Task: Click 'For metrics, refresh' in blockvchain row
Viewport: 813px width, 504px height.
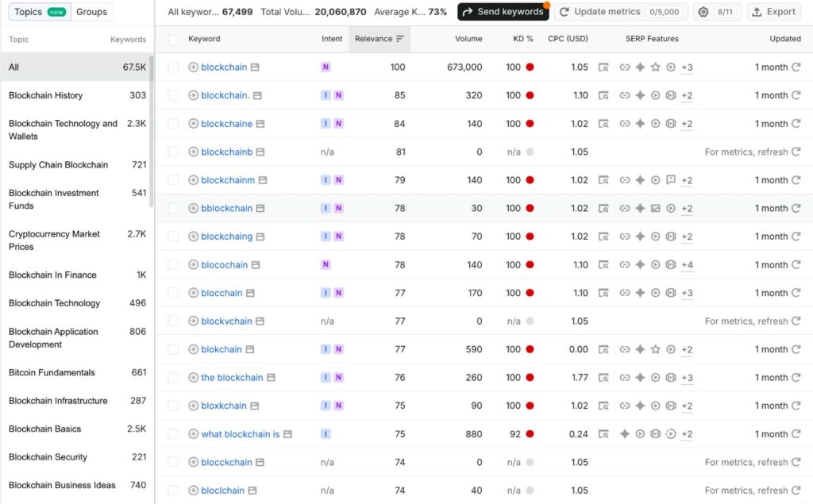Action: pyautogui.click(x=746, y=321)
